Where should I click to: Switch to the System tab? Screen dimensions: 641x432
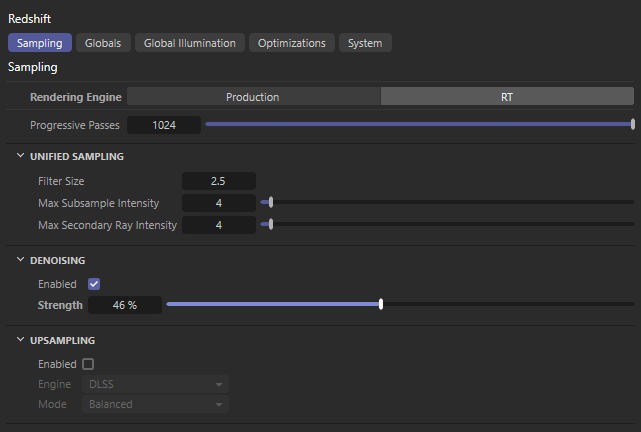coord(365,43)
